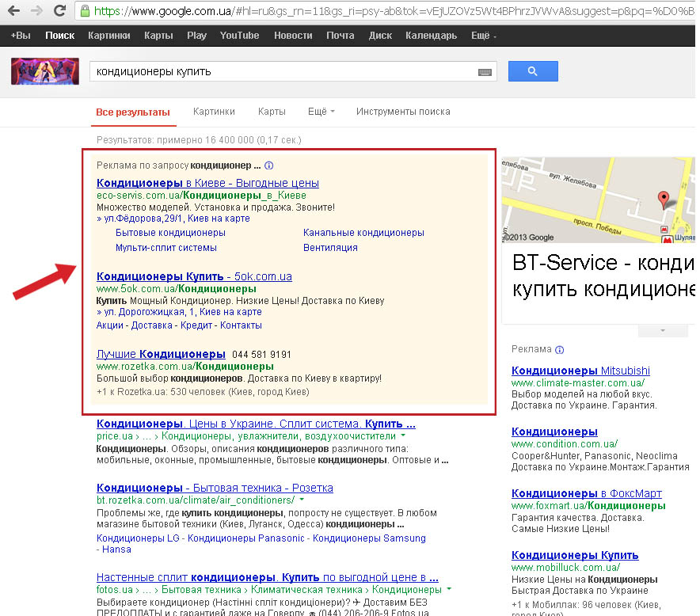Switch to the Картинки results tab
This screenshot has width=700, height=616.
click(x=214, y=112)
